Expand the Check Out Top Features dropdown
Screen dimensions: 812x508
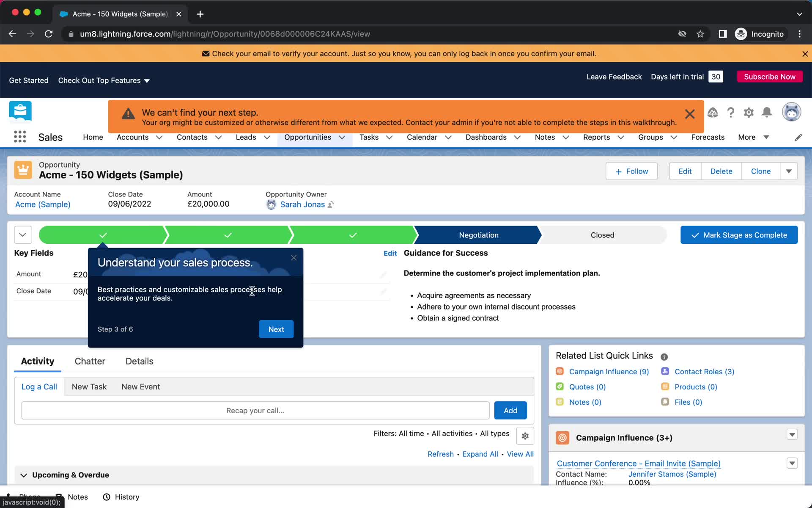pyautogui.click(x=147, y=81)
